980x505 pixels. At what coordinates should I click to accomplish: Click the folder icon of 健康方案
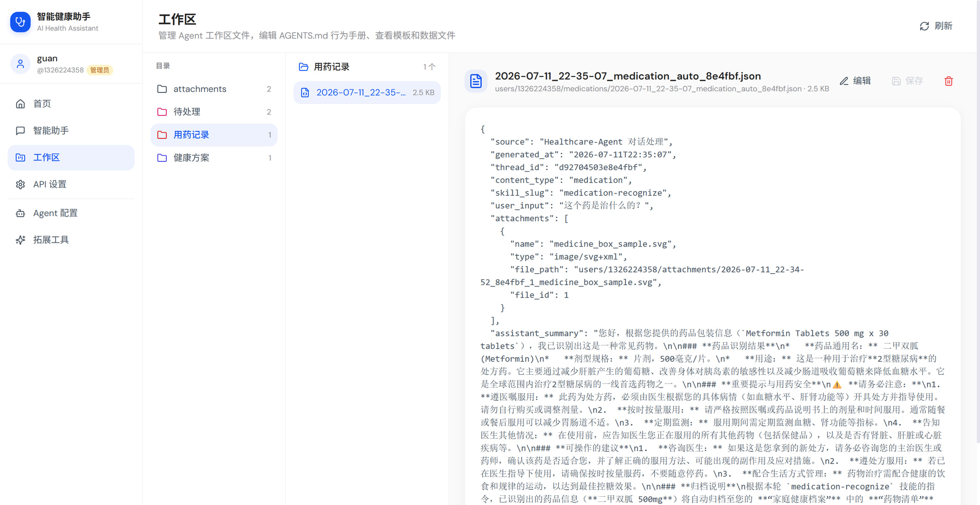(162, 158)
